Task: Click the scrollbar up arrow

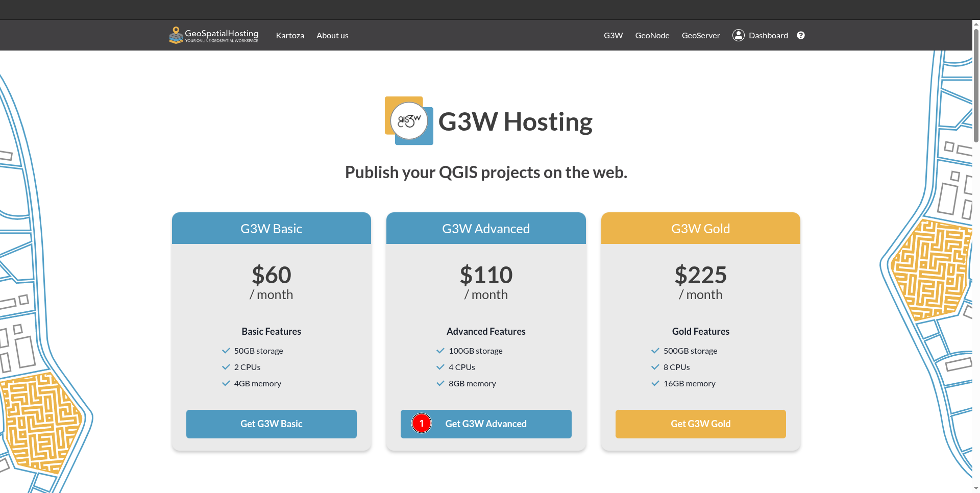Action: (x=976, y=23)
